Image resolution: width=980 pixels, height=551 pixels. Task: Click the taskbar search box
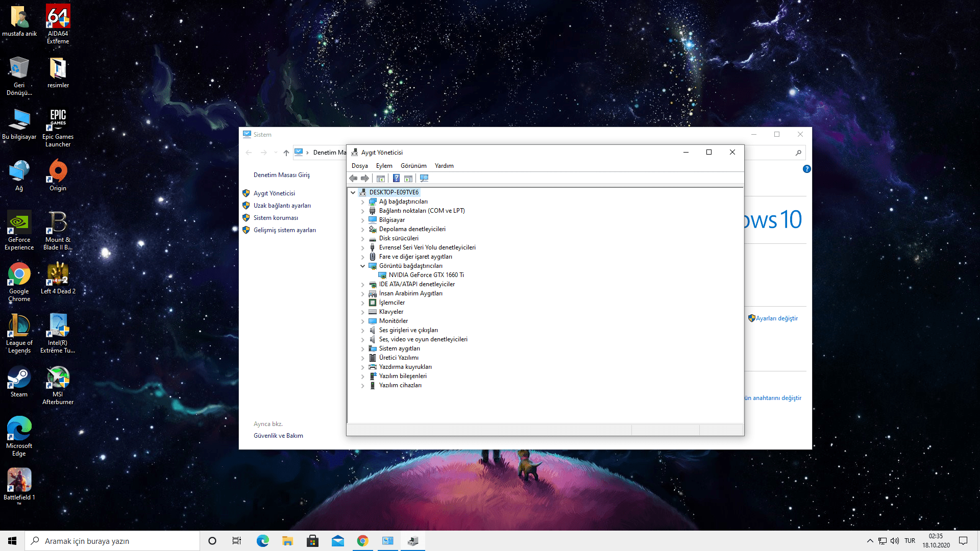[x=112, y=541]
